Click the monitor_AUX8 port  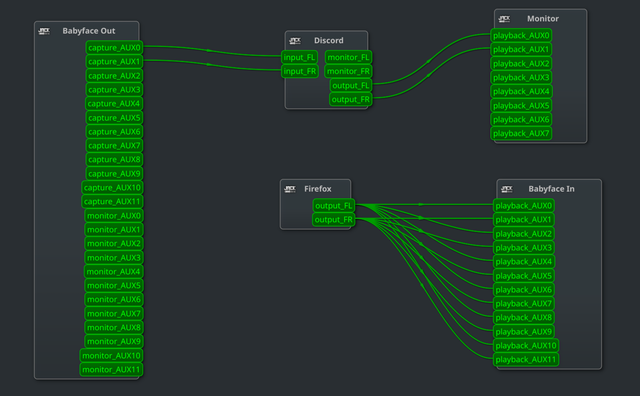pos(114,328)
